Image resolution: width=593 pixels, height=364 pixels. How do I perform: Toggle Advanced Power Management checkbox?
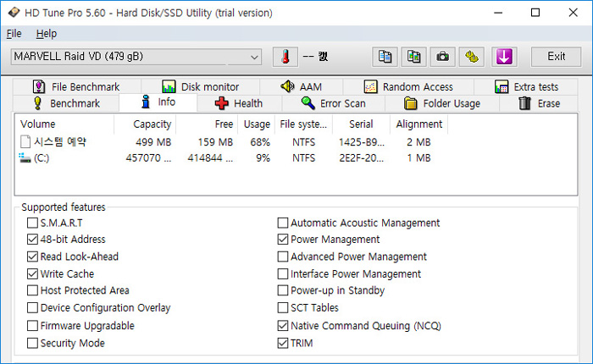point(283,256)
